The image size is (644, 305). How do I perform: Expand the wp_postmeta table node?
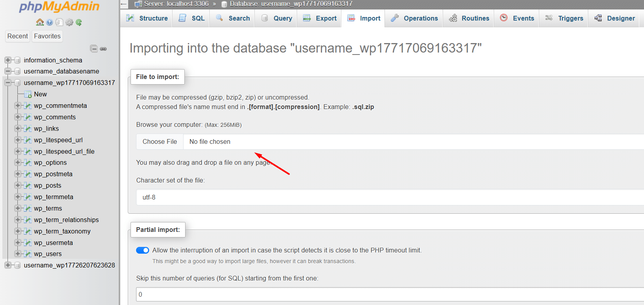tap(18, 174)
